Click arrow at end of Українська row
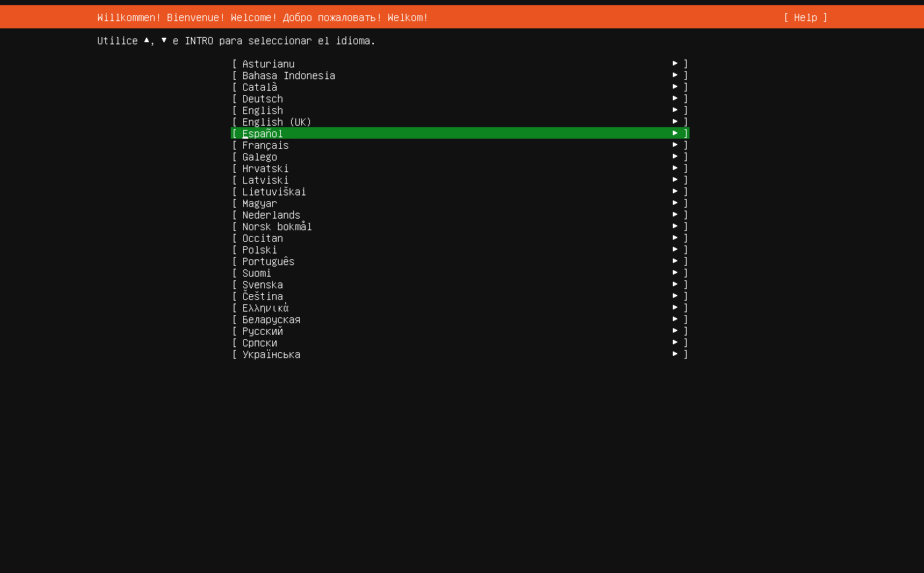 (x=675, y=354)
